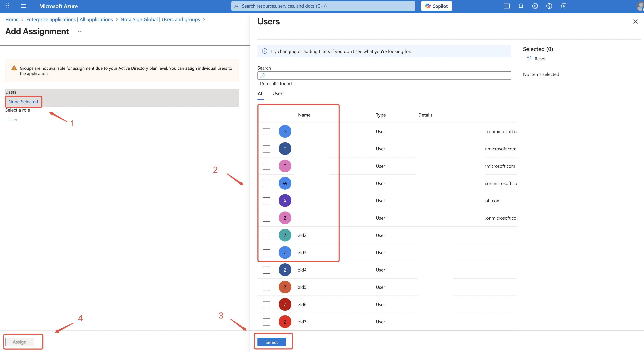Open the Help question mark icon
This screenshot has height=352, width=644.
[x=549, y=6]
